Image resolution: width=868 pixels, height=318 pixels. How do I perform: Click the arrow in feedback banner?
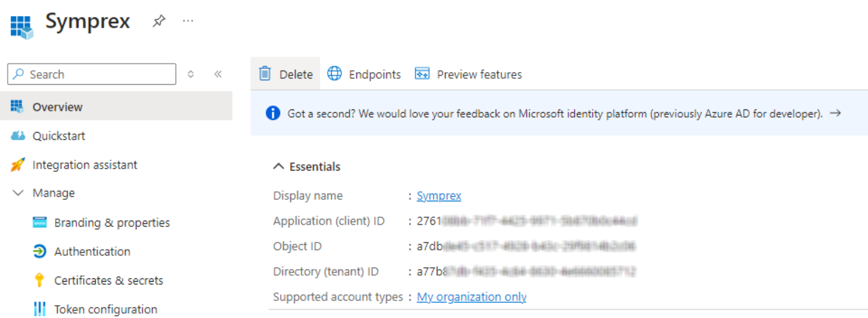[x=836, y=113]
